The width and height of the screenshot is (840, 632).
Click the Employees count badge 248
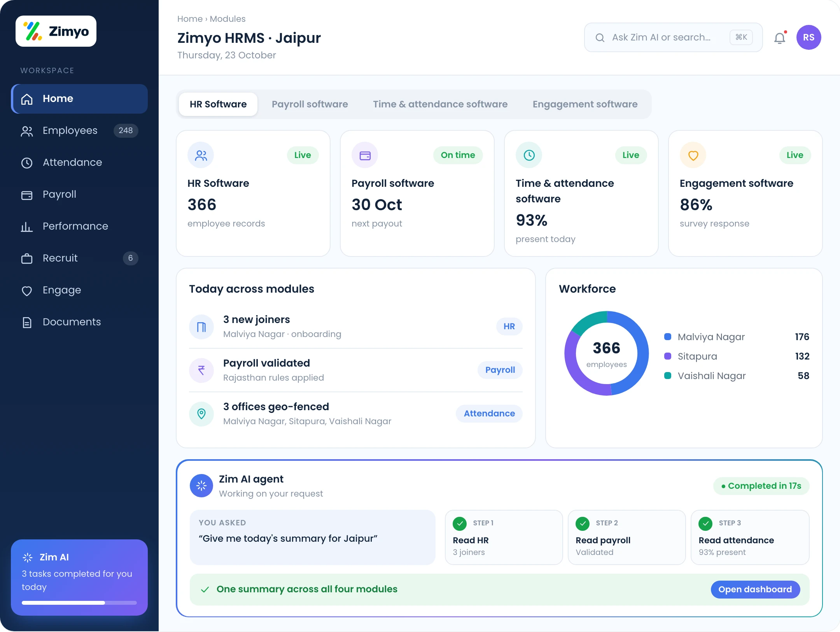(x=126, y=130)
